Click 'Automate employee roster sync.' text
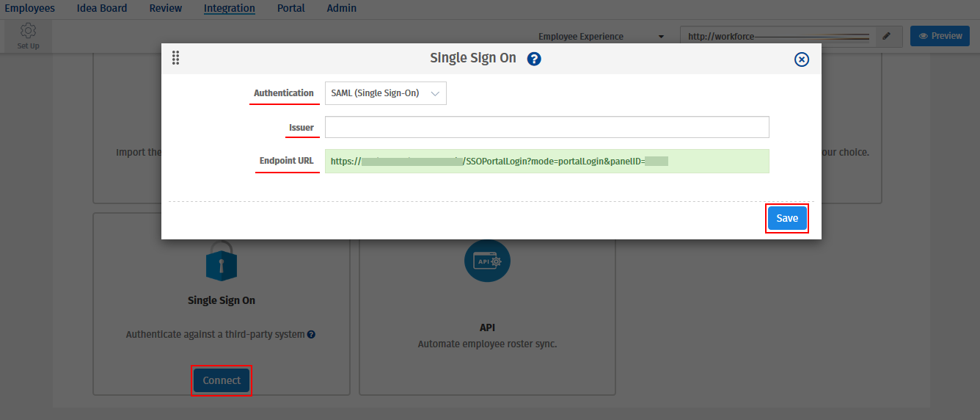This screenshot has height=420, width=980. 487,344
